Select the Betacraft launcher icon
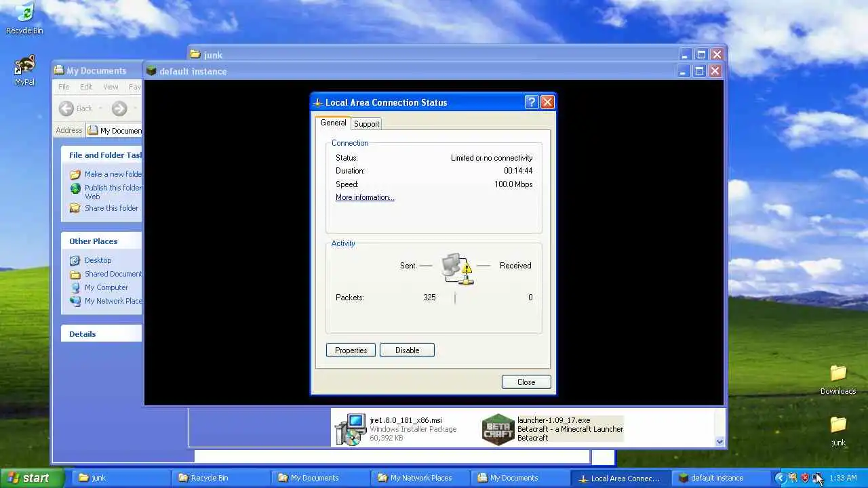The width and height of the screenshot is (868, 488). (498, 429)
